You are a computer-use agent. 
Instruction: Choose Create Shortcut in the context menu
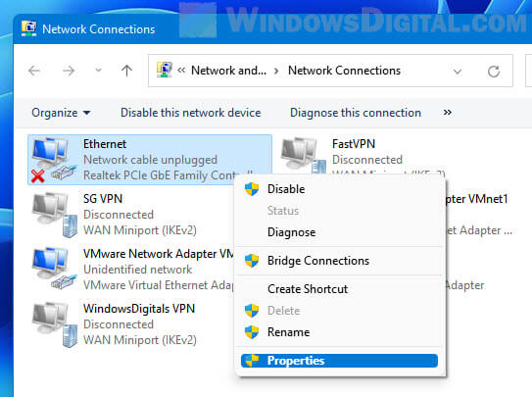[x=340, y=289]
